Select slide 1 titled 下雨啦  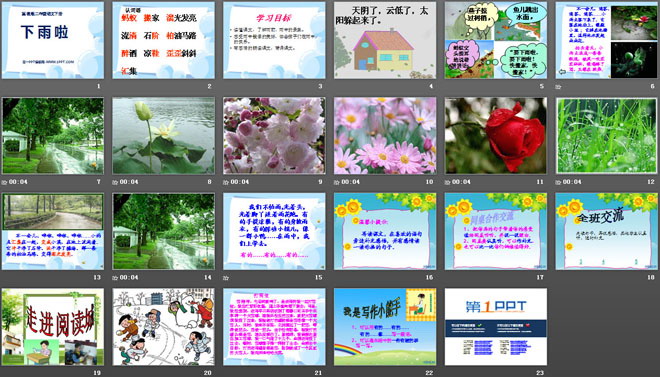click(x=53, y=40)
